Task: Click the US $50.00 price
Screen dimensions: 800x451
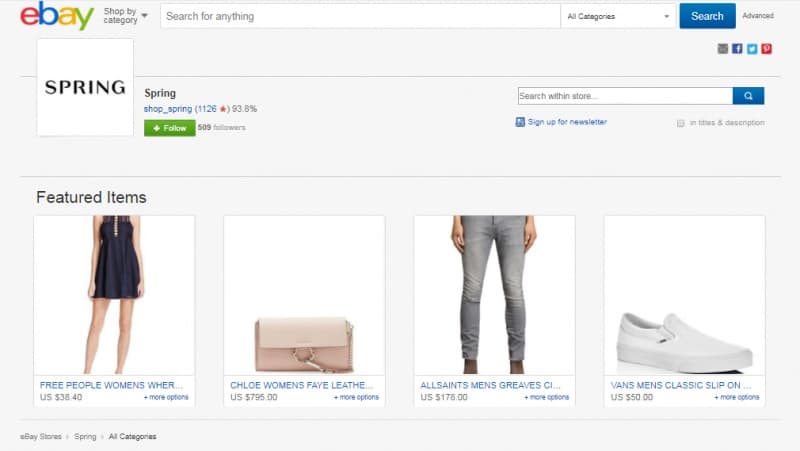Action: pos(632,397)
